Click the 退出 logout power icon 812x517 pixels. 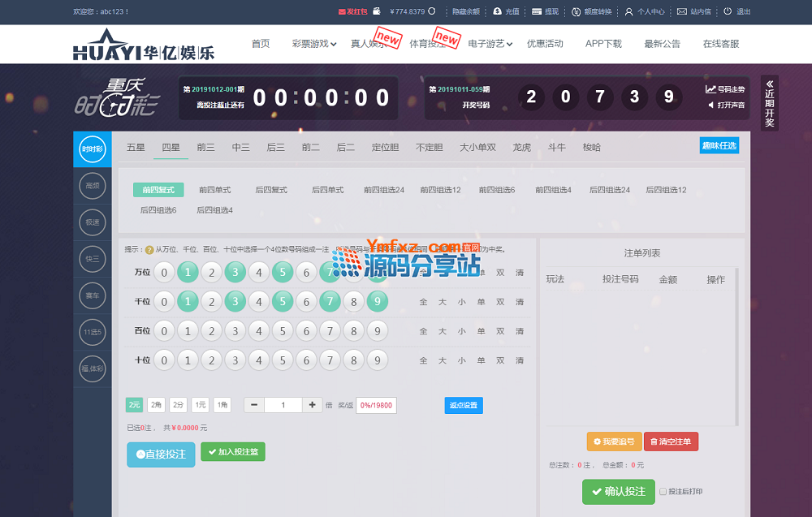coord(728,11)
